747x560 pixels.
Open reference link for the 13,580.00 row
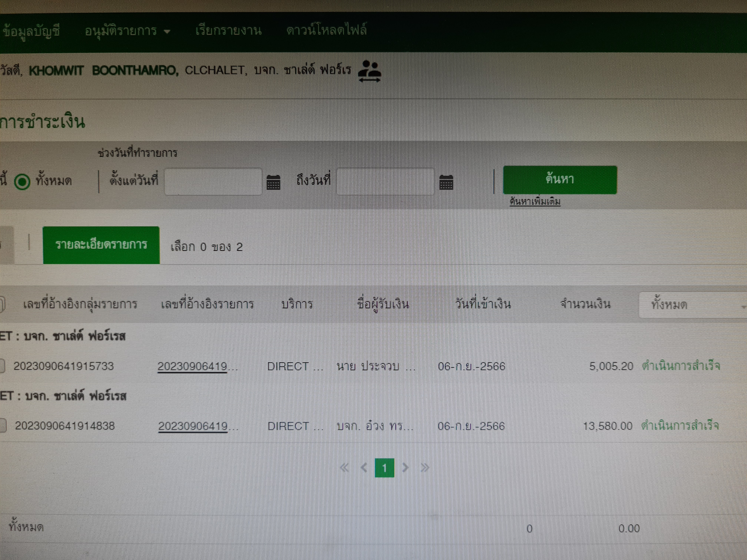[193, 426]
